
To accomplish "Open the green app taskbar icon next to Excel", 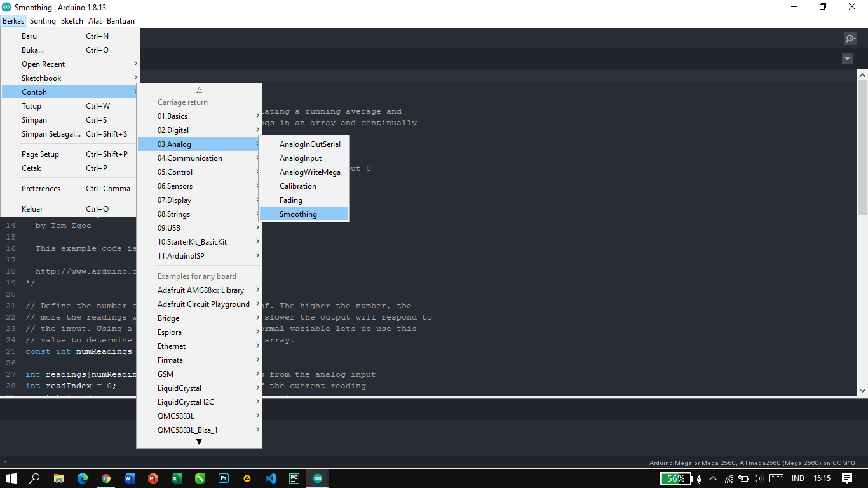I will [200, 478].
